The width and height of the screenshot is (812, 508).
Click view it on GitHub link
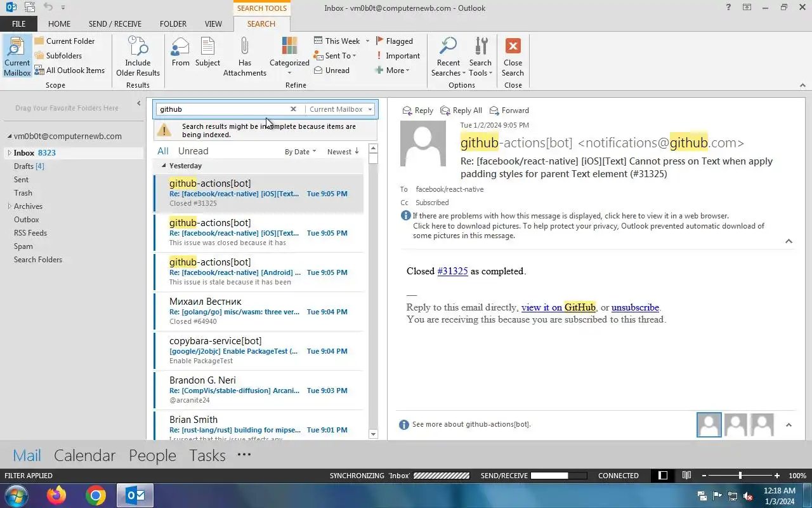coord(558,307)
